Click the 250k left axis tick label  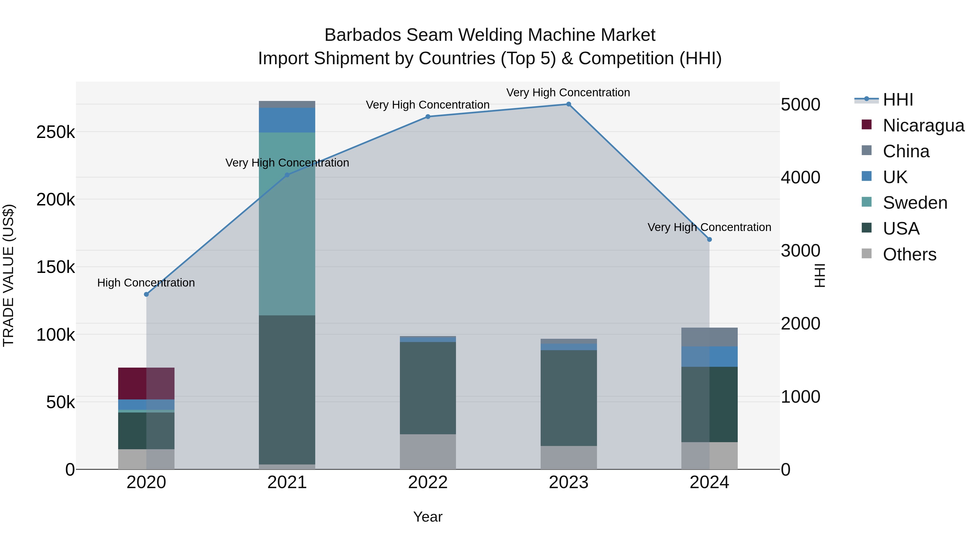[x=56, y=132]
